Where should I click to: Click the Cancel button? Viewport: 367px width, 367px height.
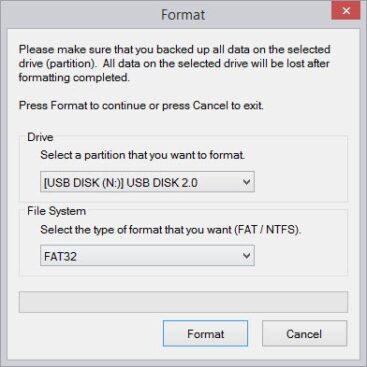tap(304, 333)
